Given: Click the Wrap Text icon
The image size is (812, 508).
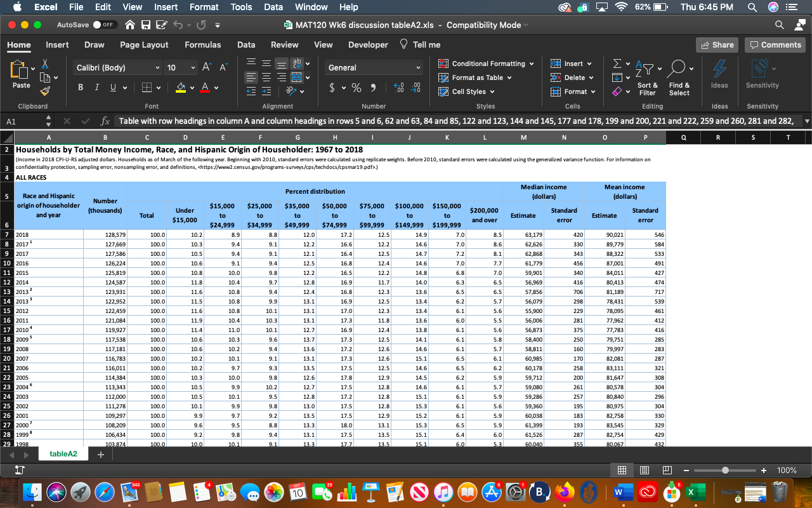Looking at the screenshot, I should 296,63.
